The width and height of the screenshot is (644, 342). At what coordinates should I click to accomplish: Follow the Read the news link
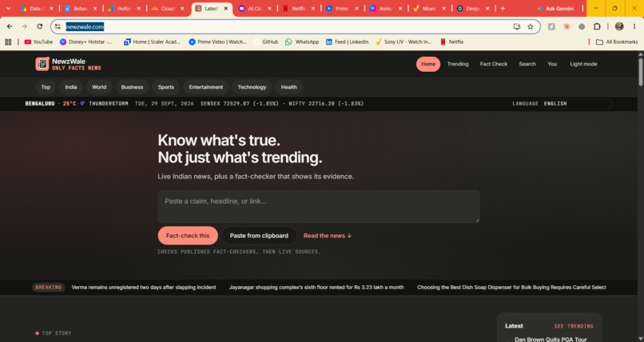[x=328, y=236]
